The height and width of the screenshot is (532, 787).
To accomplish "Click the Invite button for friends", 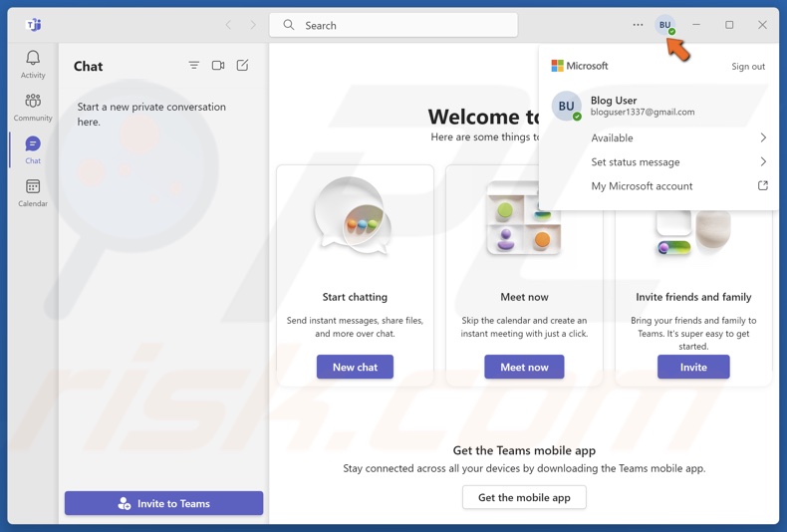I will click(x=693, y=368).
